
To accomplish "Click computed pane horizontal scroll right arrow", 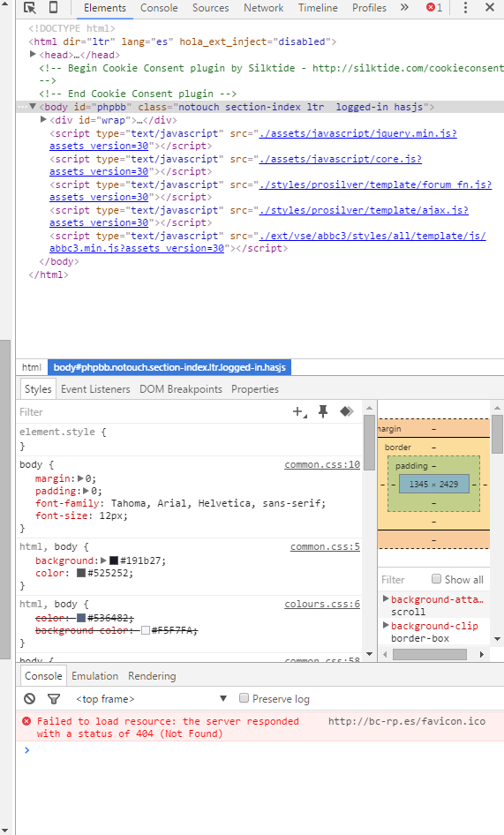I will coord(481,654).
